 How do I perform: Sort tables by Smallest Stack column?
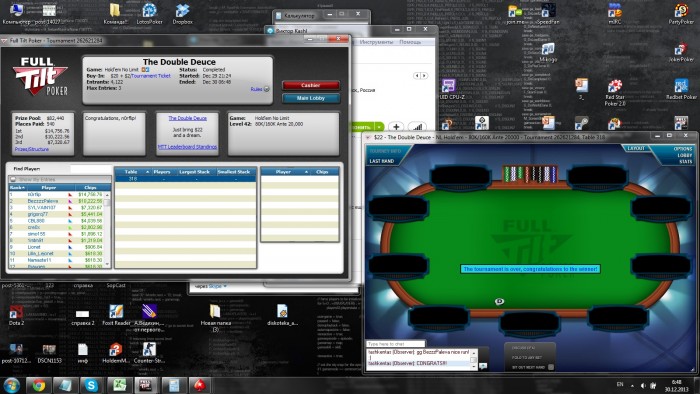[234, 172]
